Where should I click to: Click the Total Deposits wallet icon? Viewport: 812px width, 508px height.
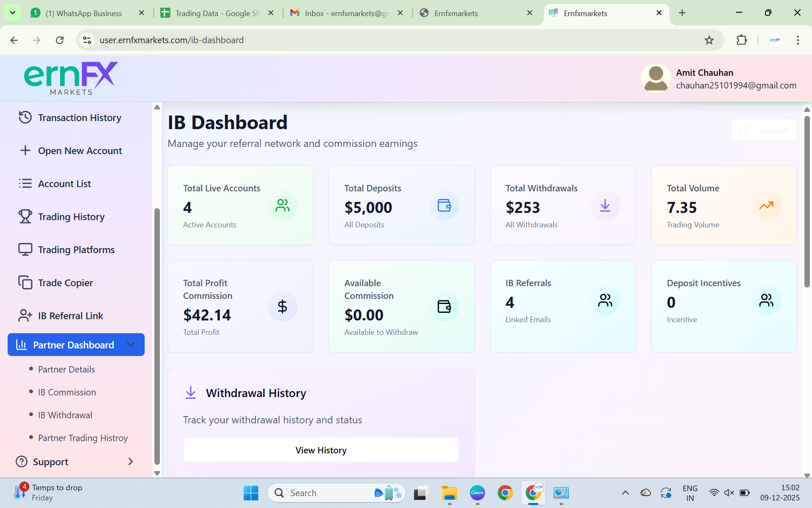coord(444,206)
